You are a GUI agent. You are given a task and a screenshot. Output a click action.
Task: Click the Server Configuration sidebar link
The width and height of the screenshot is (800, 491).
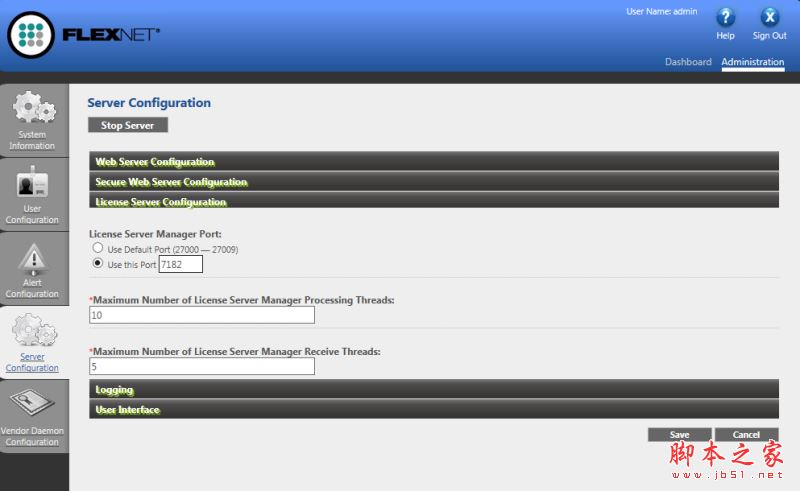pos(32,362)
